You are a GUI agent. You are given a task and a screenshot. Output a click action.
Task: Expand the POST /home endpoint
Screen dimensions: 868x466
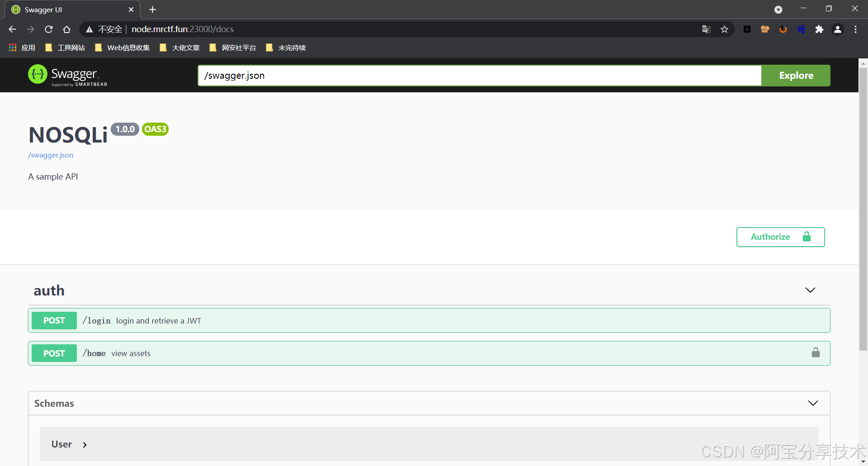click(429, 353)
